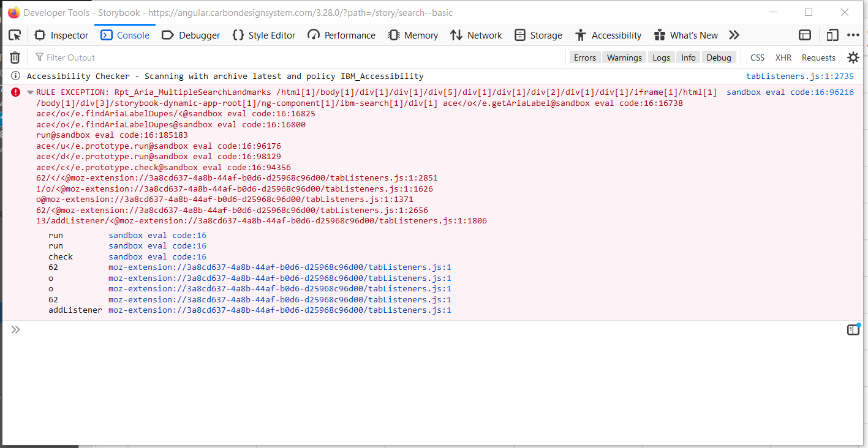Select the dock-to-side layout icon
Screen dimensions: 868x448
(804, 35)
